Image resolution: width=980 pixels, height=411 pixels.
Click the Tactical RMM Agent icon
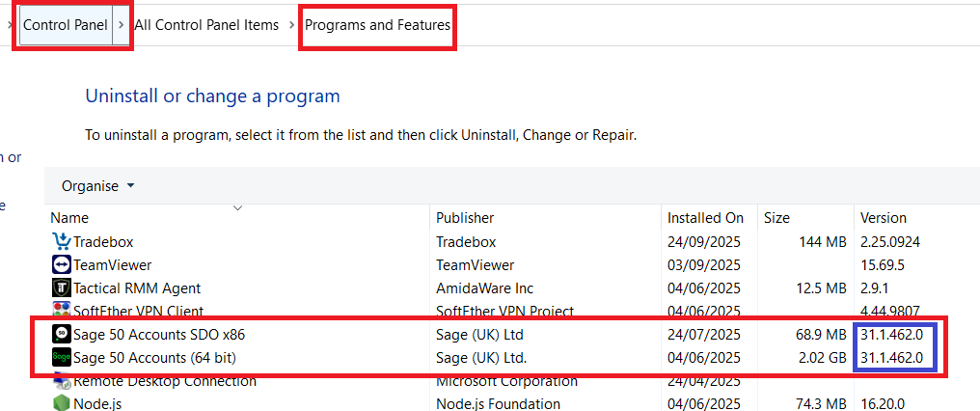tap(61, 288)
